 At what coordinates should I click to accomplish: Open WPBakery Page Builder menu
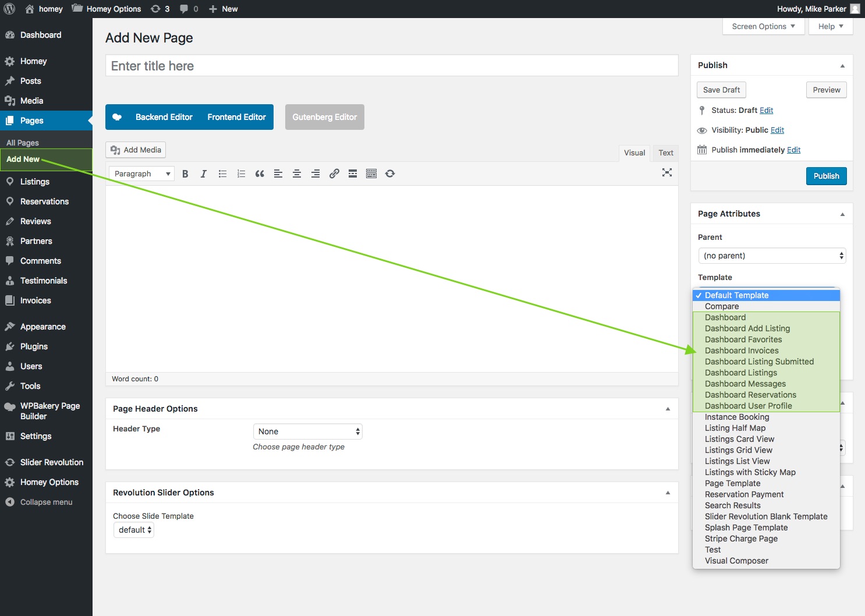(46, 411)
